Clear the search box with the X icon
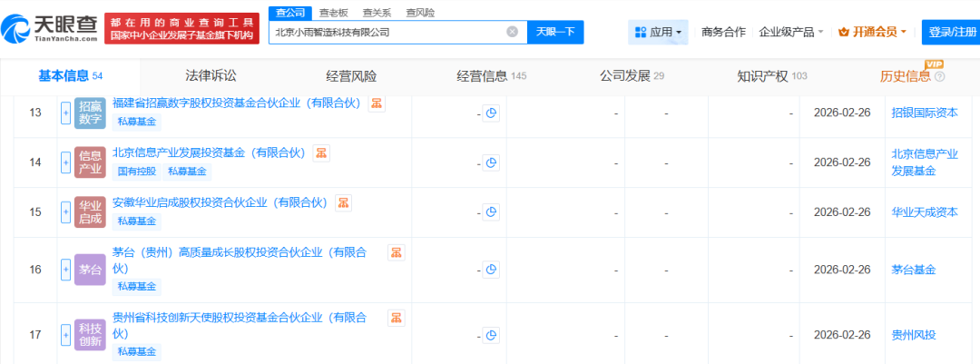The height and width of the screenshot is (364, 980). [x=512, y=32]
